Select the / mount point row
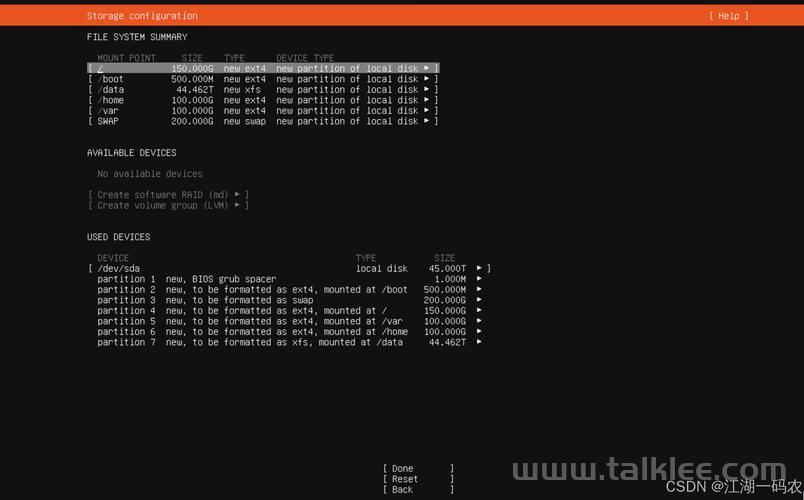The width and height of the screenshot is (804, 500). point(264,68)
